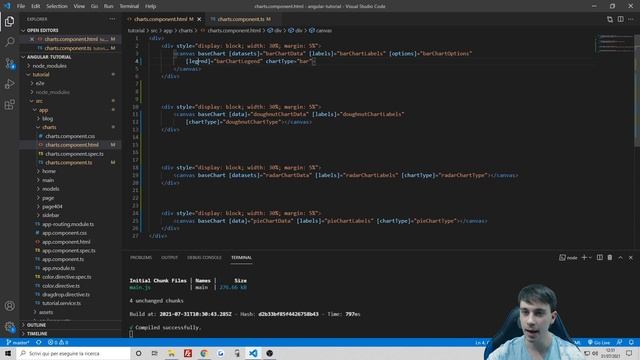Open charts.component.spec.ts file
Viewport: 640px width, 360px height.
pyautogui.click(x=74, y=154)
